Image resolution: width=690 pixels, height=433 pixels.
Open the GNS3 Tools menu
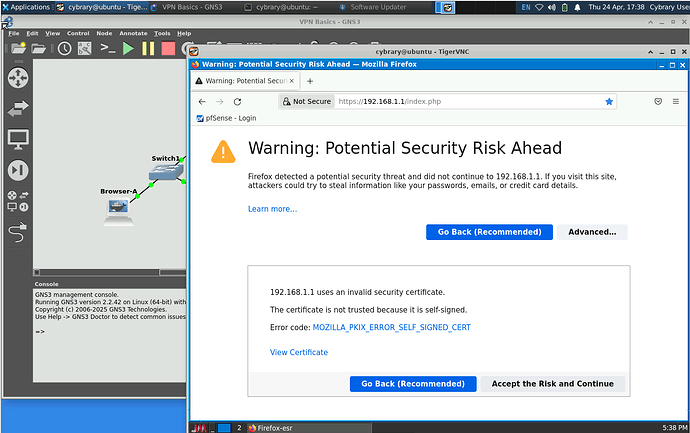coord(162,33)
